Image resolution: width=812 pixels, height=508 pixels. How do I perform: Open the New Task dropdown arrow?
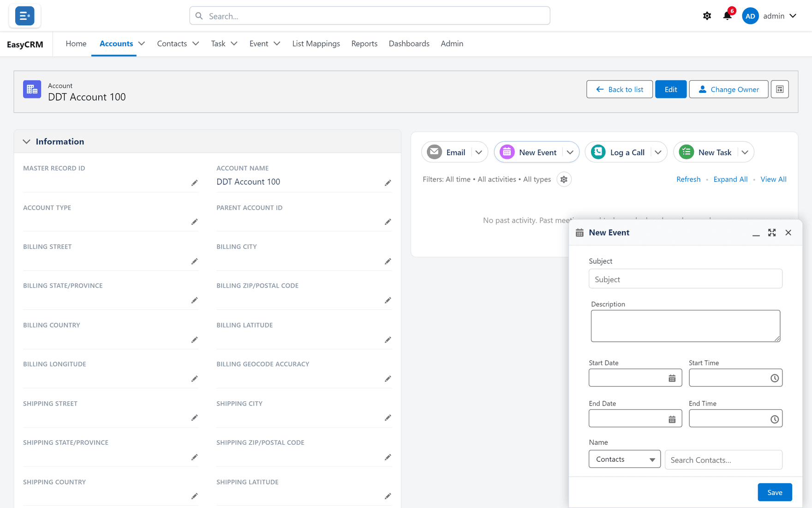745,152
